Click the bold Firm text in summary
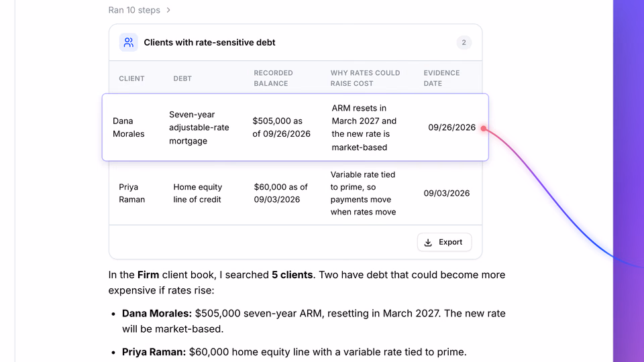The width and height of the screenshot is (644, 362). 148,275
